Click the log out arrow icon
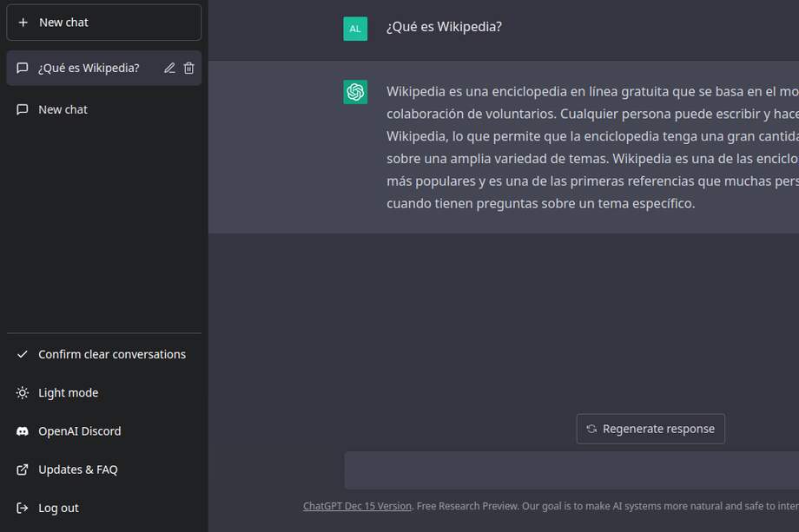Screen dimensions: 799x532 [x=21, y=508]
